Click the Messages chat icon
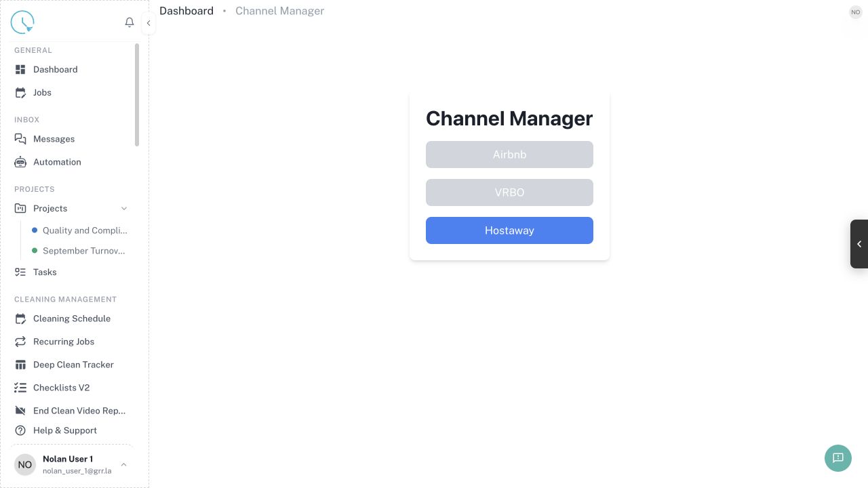This screenshot has width=868, height=488. tap(20, 139)
